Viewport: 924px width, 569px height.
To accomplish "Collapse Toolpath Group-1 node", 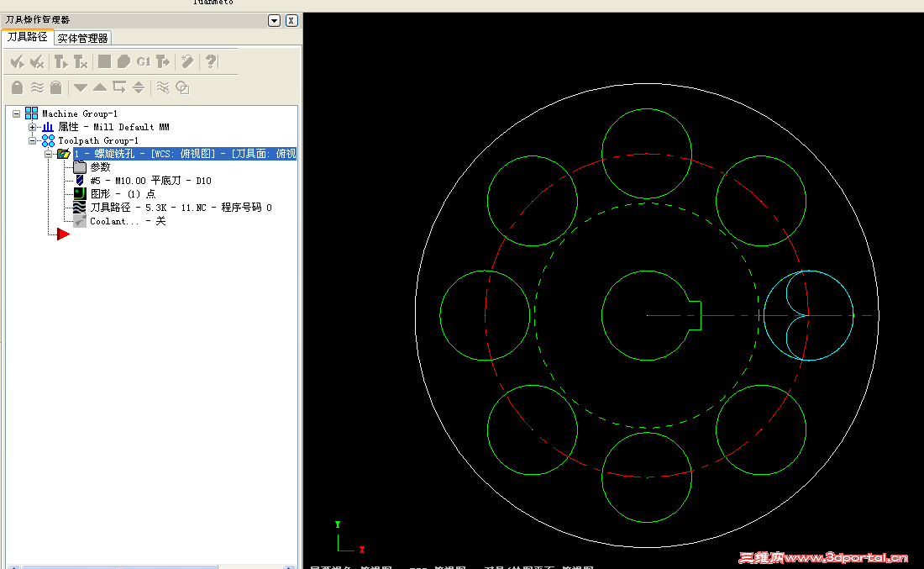I will (x=33, y=140).
